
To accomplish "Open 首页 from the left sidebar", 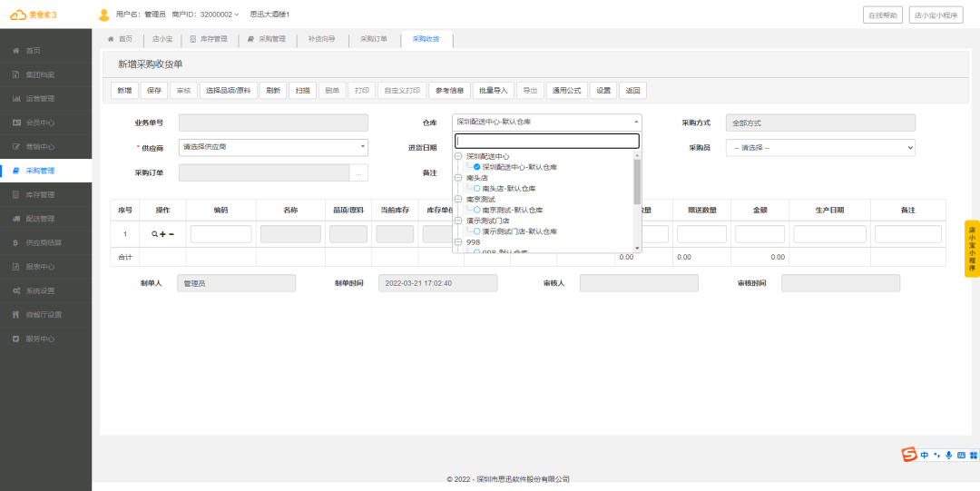I will pyautogui.click(x=33, y=51).
